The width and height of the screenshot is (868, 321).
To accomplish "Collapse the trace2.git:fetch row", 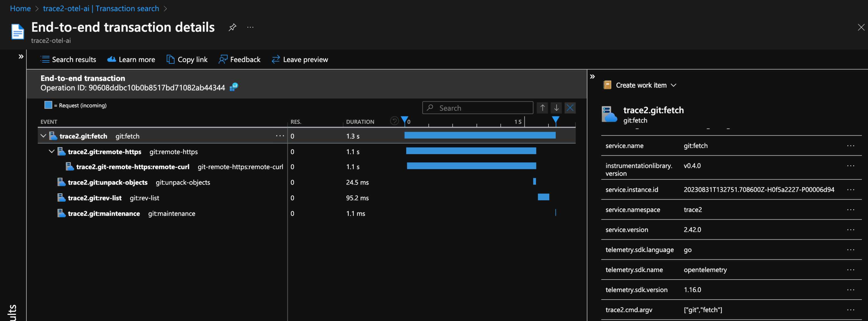I will [x=43, y=136].
